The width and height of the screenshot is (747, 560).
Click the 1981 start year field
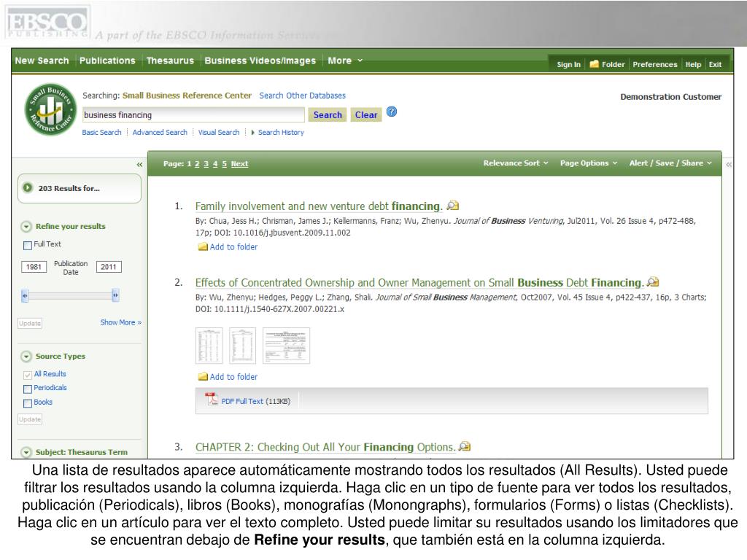point(34,267)
